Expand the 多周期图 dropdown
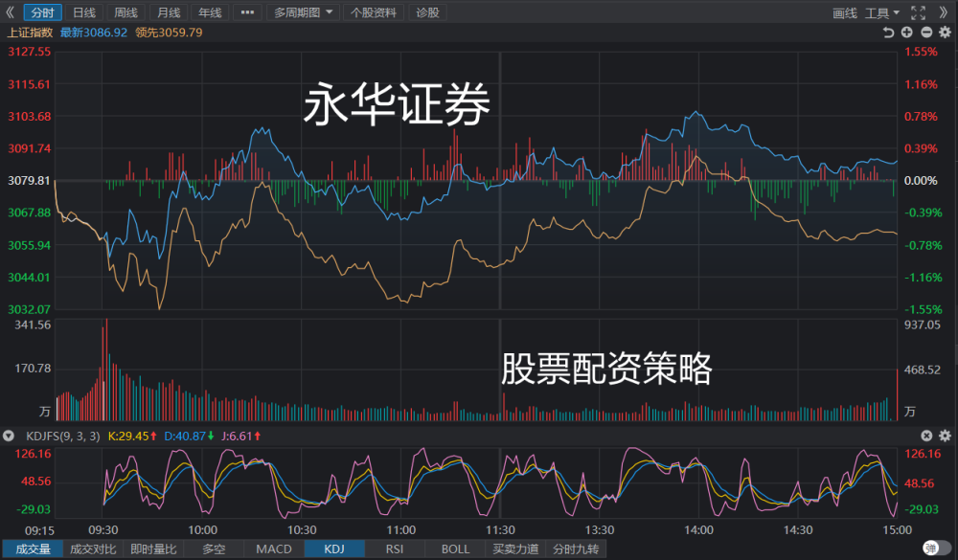Image resolution: width=958 pixels, height=560 pixels. 303,12
